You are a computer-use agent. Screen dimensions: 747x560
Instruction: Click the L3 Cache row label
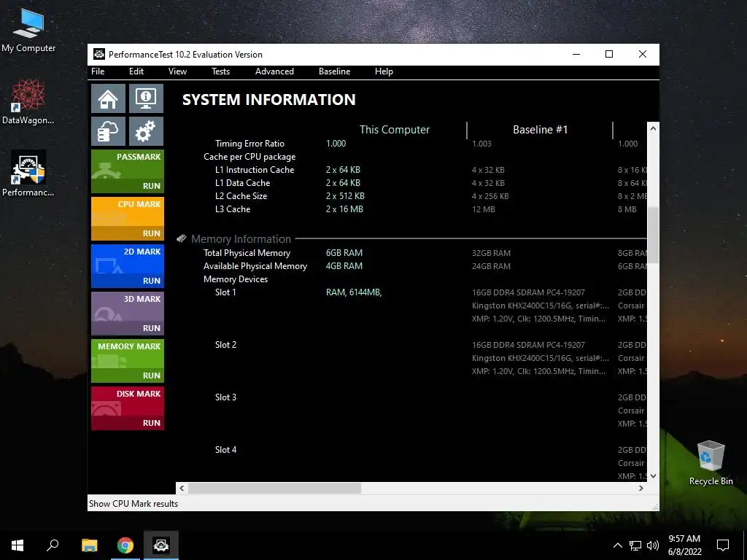(233, 209)
